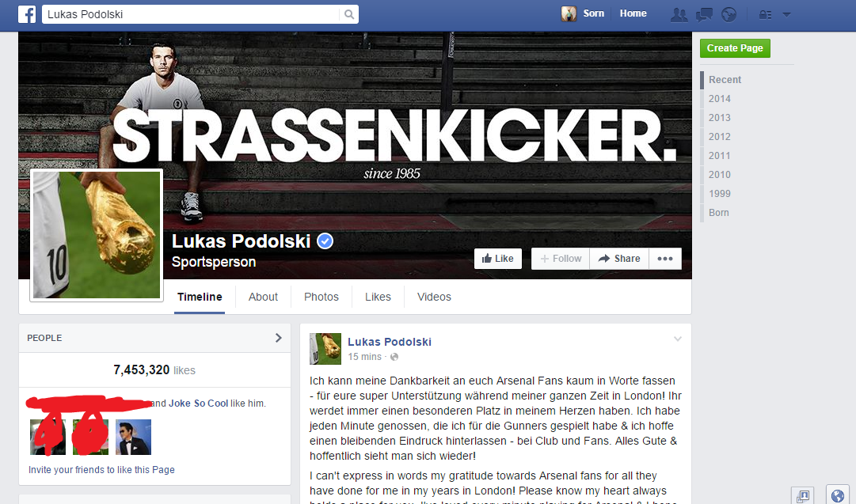The image size is (856, 504).
Task: Switch to the About tab
Action: coord(263,297)
